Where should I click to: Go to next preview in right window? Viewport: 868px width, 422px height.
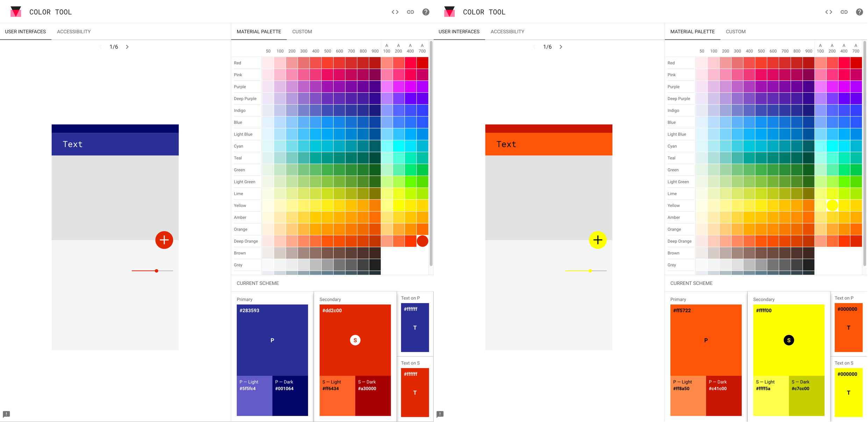coord(561,47)
